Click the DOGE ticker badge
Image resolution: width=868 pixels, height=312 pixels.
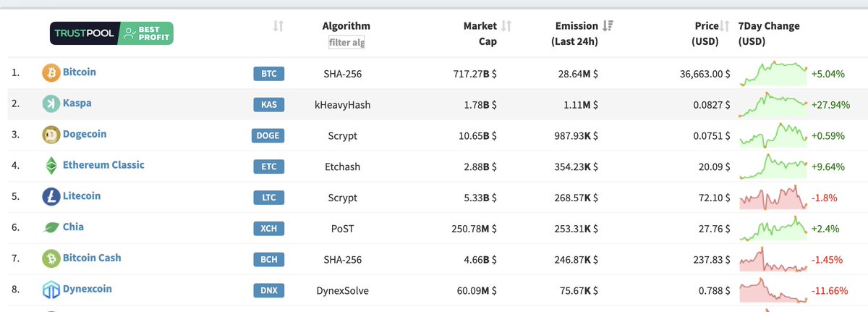[x=267, y=135]
